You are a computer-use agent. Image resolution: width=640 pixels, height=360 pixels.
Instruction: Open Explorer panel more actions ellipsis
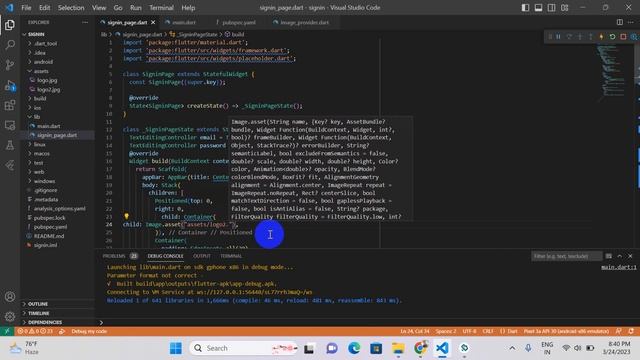coord(85,22)
